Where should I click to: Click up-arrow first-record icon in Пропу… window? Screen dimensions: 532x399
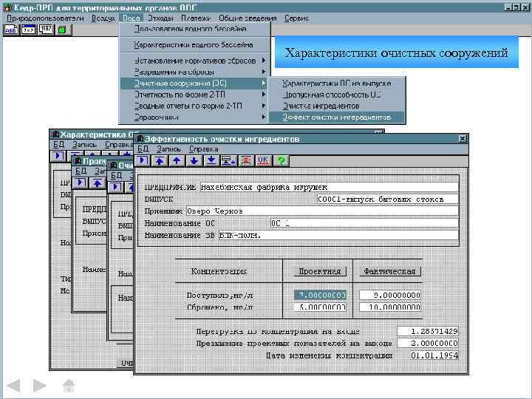(x=98, y=183)
